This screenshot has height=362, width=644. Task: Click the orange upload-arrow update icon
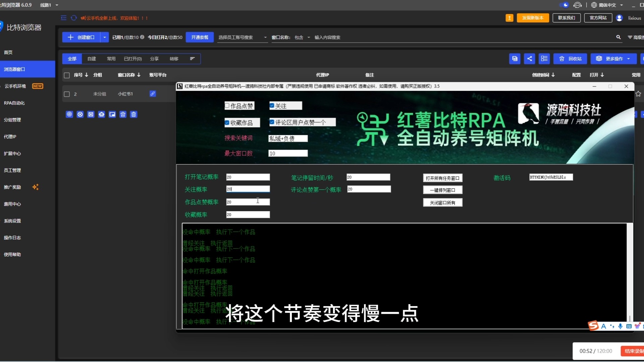(509, 18)
